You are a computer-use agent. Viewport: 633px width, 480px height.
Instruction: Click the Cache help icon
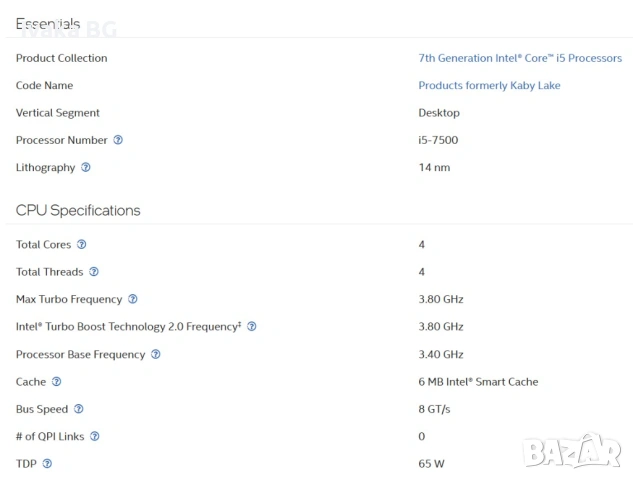(x=57, y=381)
